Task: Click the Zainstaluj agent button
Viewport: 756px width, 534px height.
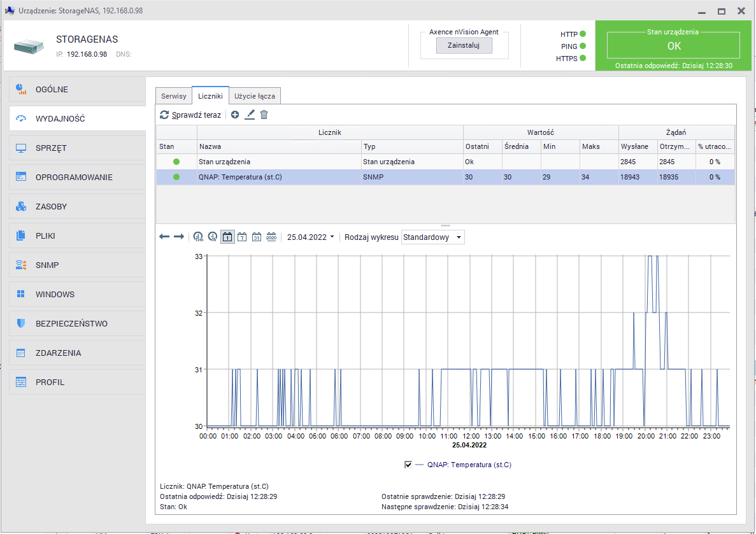Action: pyautogui.click(x=464, y=45)
